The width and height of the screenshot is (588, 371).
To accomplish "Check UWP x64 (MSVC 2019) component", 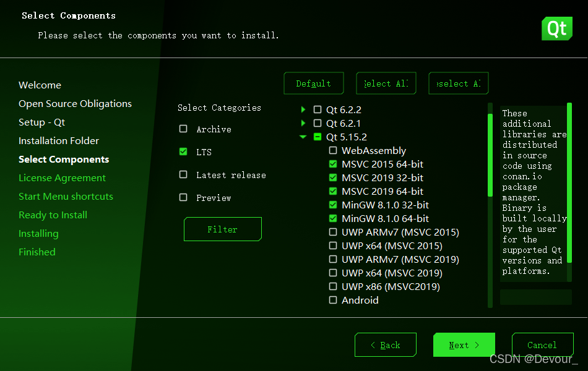I will point(332,273).
